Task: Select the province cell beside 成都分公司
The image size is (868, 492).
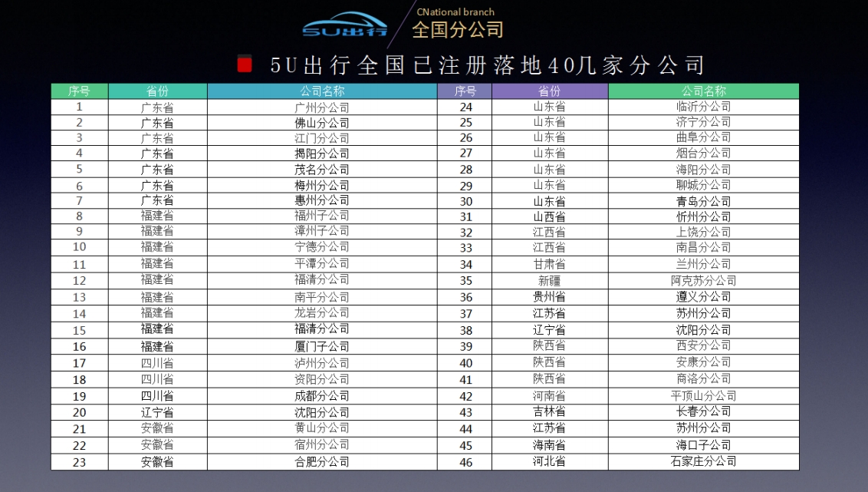Action: (x=158, y=396)
